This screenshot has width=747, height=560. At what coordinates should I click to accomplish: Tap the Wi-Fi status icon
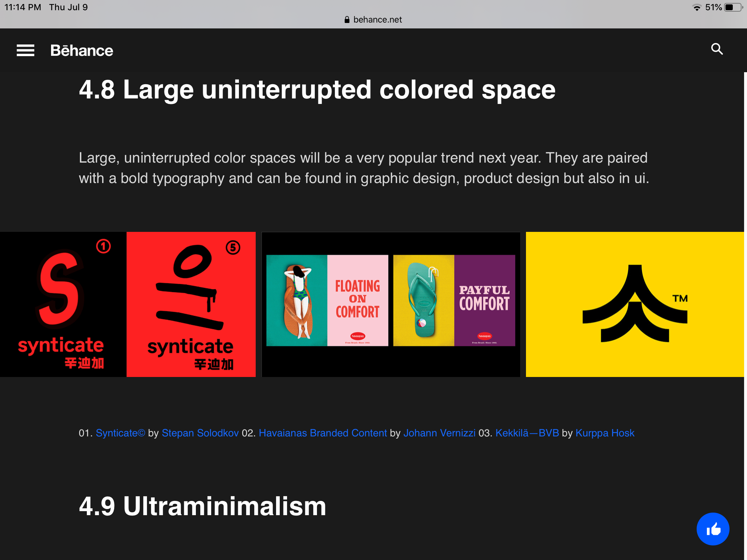click(697, 7)
